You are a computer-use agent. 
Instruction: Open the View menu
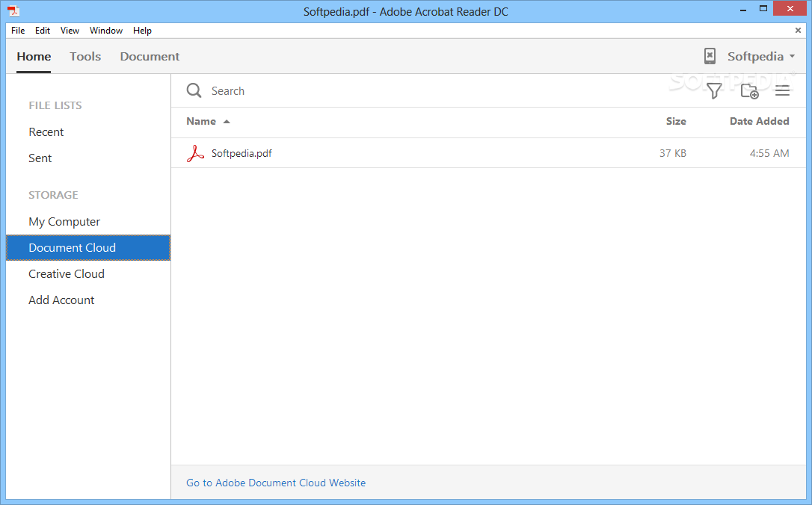click(x=70, y=31)
